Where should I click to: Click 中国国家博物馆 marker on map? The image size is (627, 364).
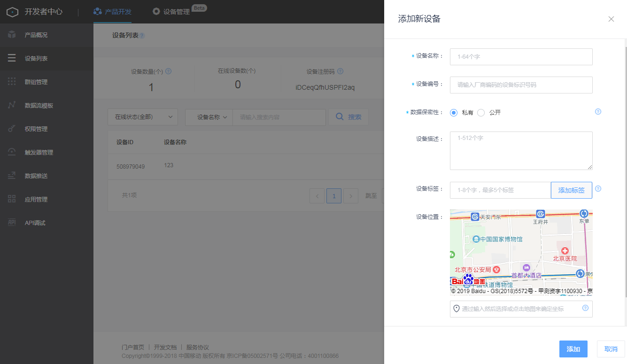point(476,239)
